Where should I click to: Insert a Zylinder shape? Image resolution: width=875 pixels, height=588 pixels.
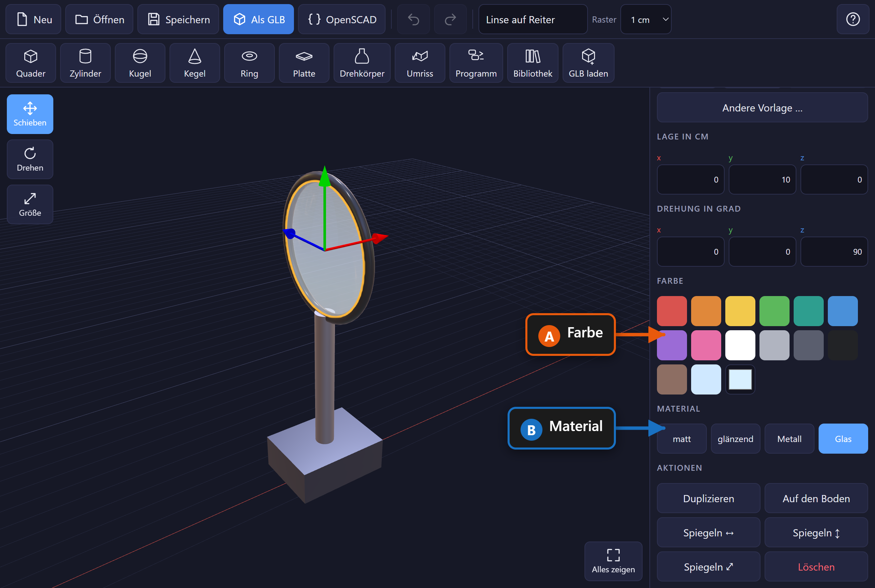(x=85, y=63)
